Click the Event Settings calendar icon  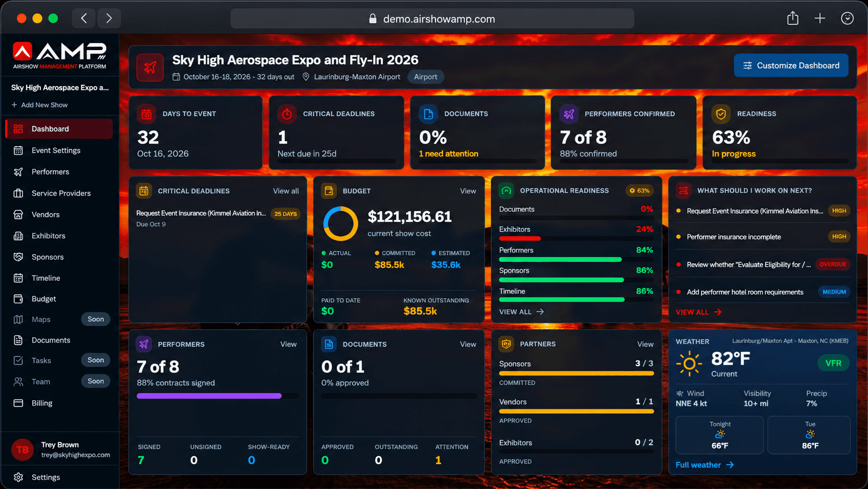coord(18,151)
